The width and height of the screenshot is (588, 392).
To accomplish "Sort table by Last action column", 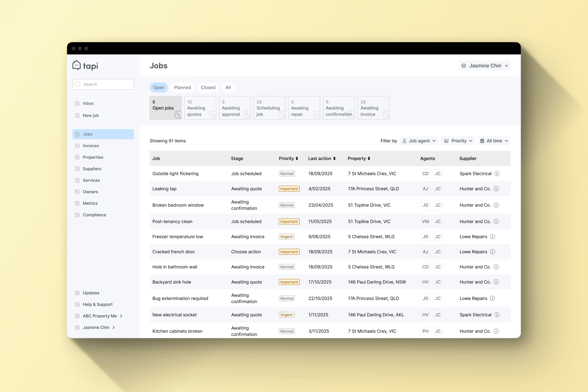I will coord(334,158).
